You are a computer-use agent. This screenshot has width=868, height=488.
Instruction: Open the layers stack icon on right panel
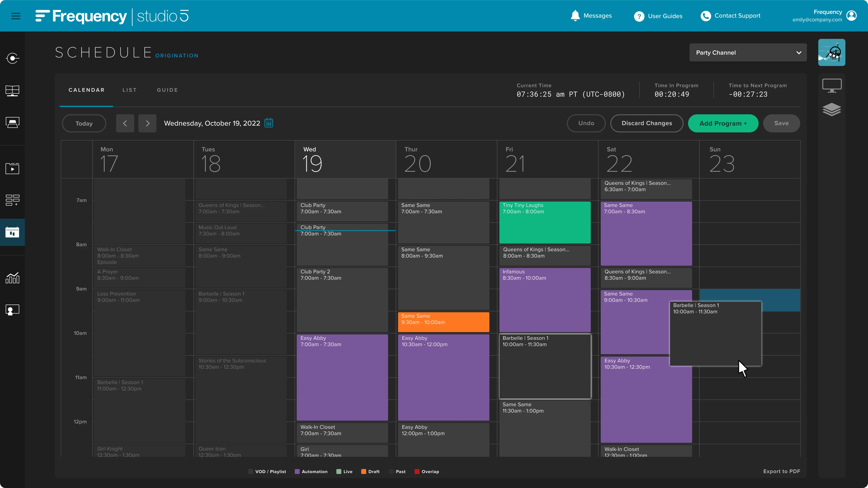coord(832,109)
